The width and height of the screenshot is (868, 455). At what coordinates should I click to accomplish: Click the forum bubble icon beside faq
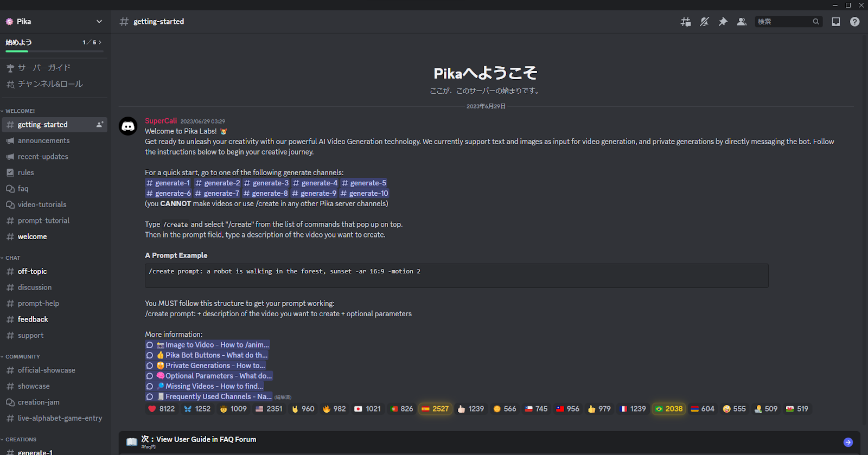(10, 189)
